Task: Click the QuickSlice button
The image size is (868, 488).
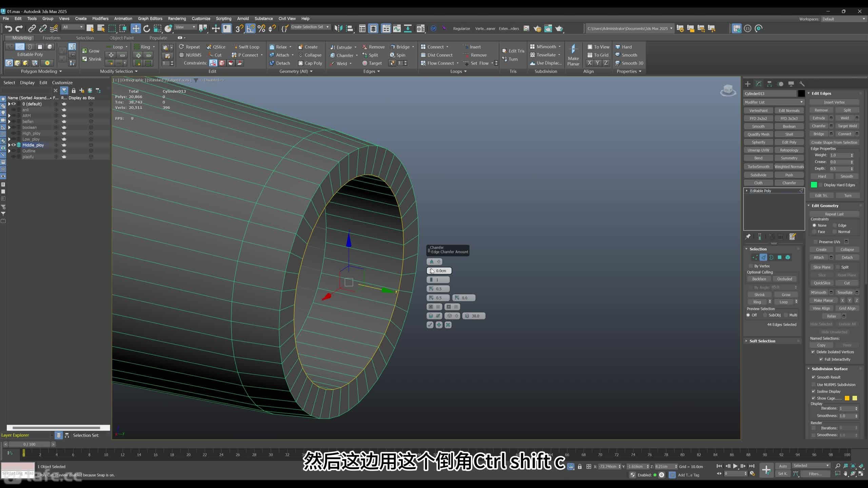Action: click(x=822, y=283)
